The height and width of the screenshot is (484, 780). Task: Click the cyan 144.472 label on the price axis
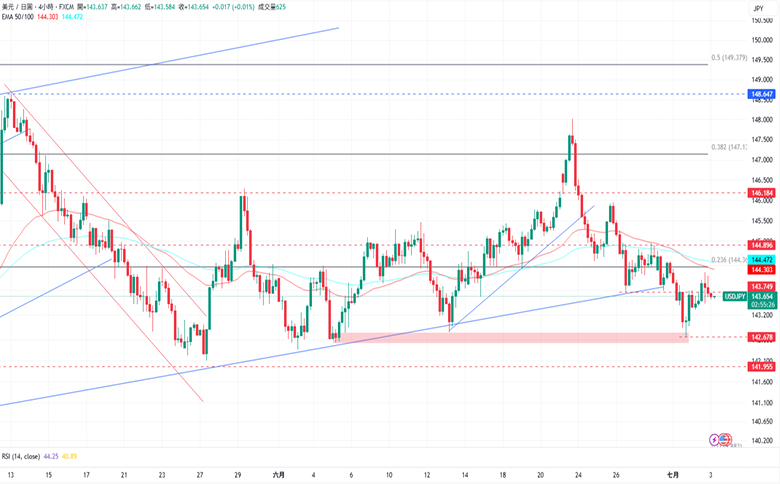(x=762, y=260)
